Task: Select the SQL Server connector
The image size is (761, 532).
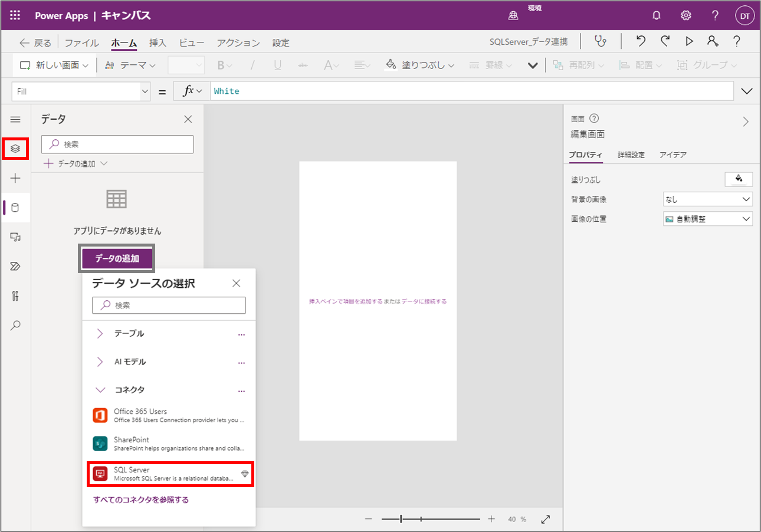Action: coord(170,474)
